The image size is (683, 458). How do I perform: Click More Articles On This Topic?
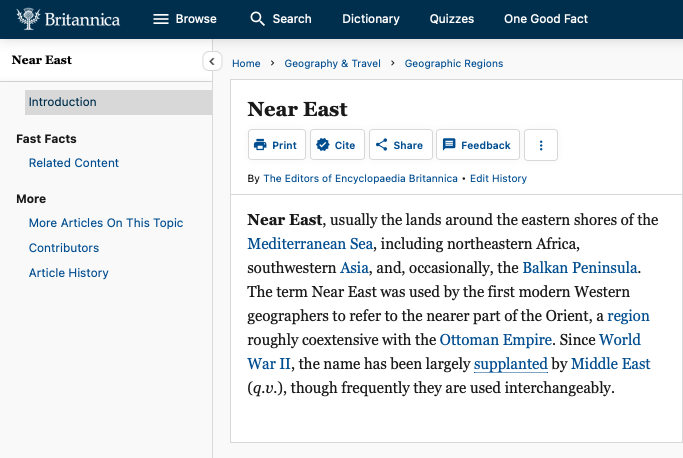(x=106, y=223)
